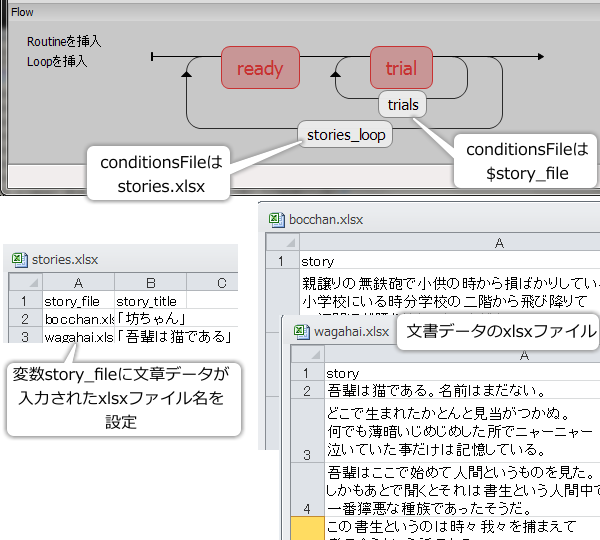Screen dimensions: 600x540
Task: Select row 2 header in stories.xlsx
Action: tap(26, 318)
